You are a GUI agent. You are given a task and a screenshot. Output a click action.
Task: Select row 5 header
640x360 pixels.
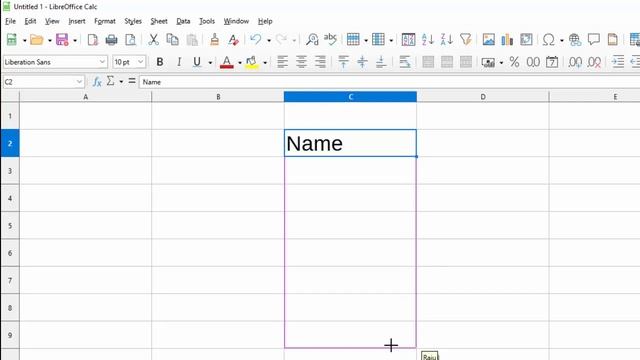pos(10,226)
